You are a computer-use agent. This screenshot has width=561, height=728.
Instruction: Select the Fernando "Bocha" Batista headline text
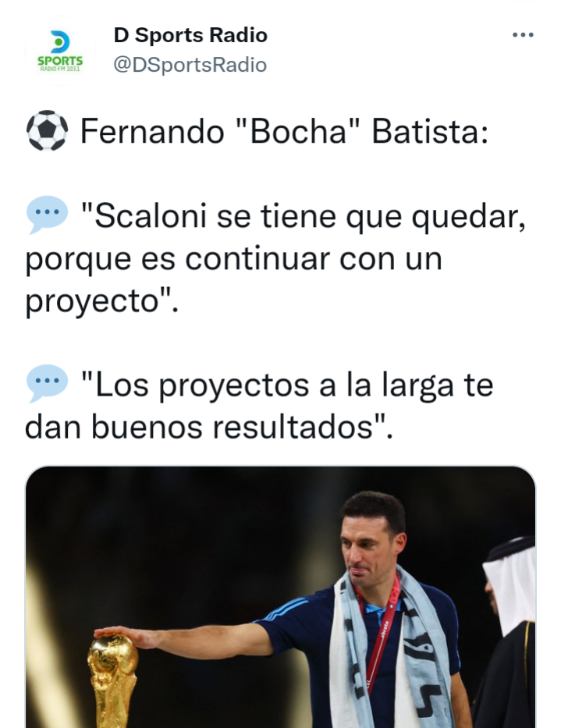pos(284,131)
